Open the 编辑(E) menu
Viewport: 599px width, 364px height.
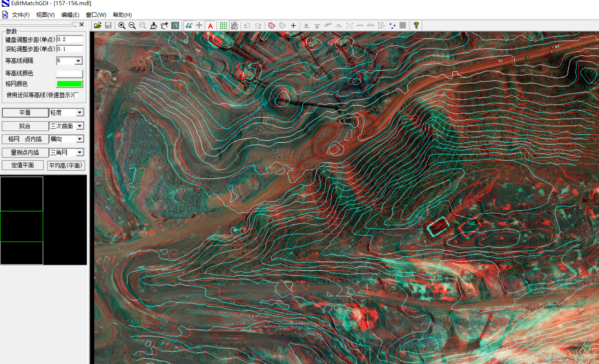pyautogui.click(x=70, y=15)
